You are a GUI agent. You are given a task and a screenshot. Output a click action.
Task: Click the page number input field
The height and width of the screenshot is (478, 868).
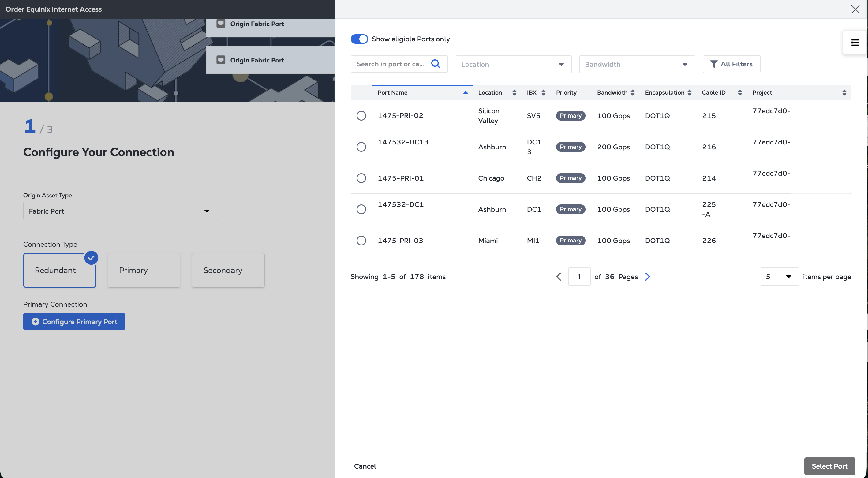(x=579, y=277)
